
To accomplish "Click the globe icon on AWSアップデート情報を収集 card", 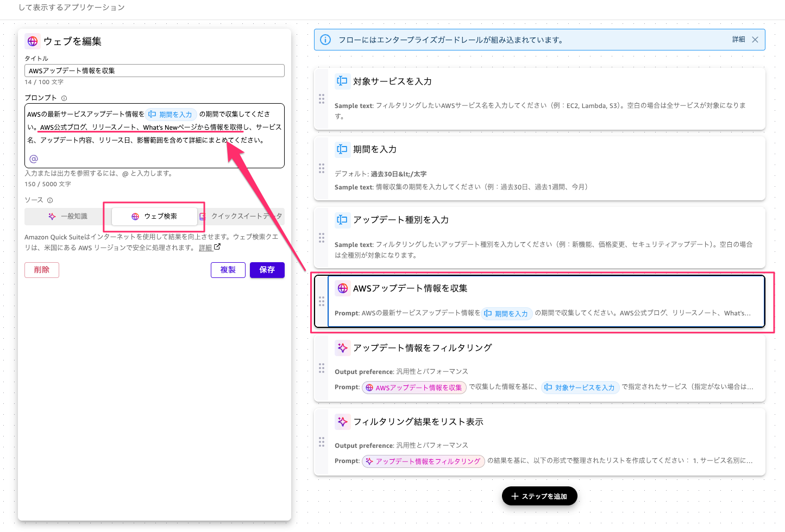I will click(x=342, y=288).
